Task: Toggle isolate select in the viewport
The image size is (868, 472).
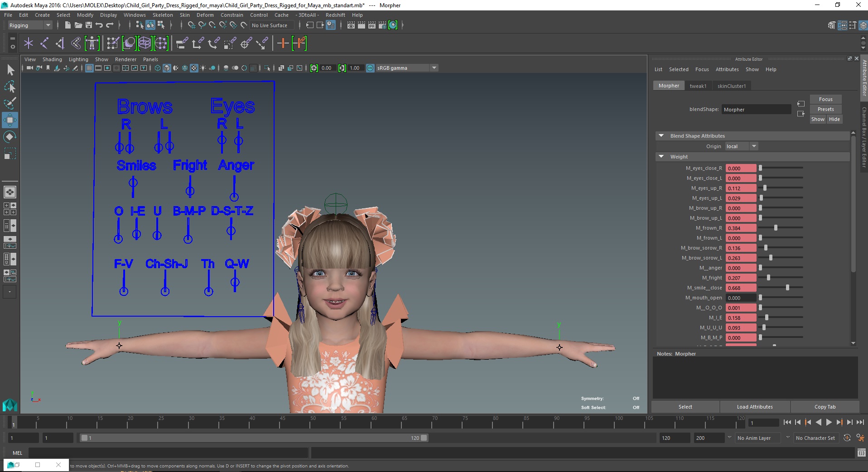Action: pos(267,68)
